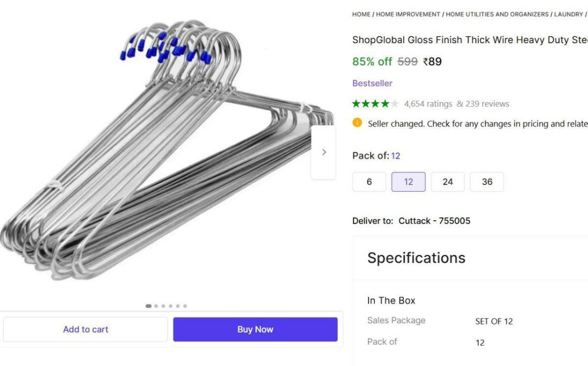
Task: Choose pack size 24
Action: coord(447,182)
